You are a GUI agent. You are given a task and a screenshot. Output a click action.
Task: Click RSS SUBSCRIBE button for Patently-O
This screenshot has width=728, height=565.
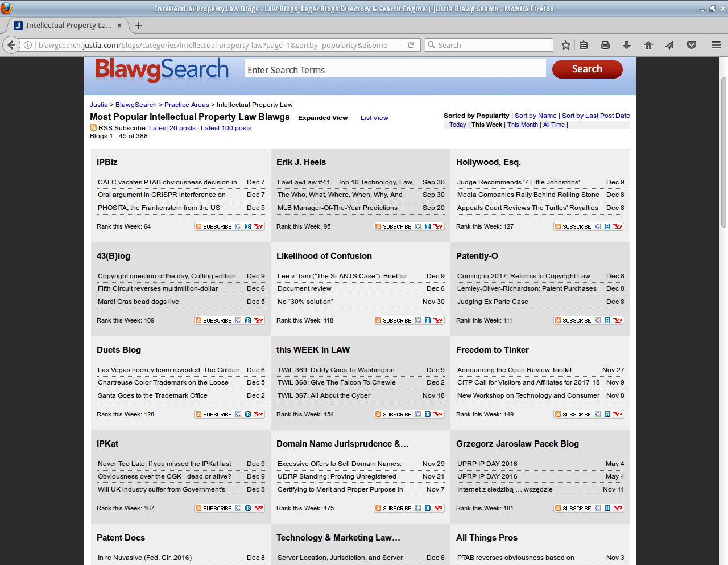[x=573, y=320]
